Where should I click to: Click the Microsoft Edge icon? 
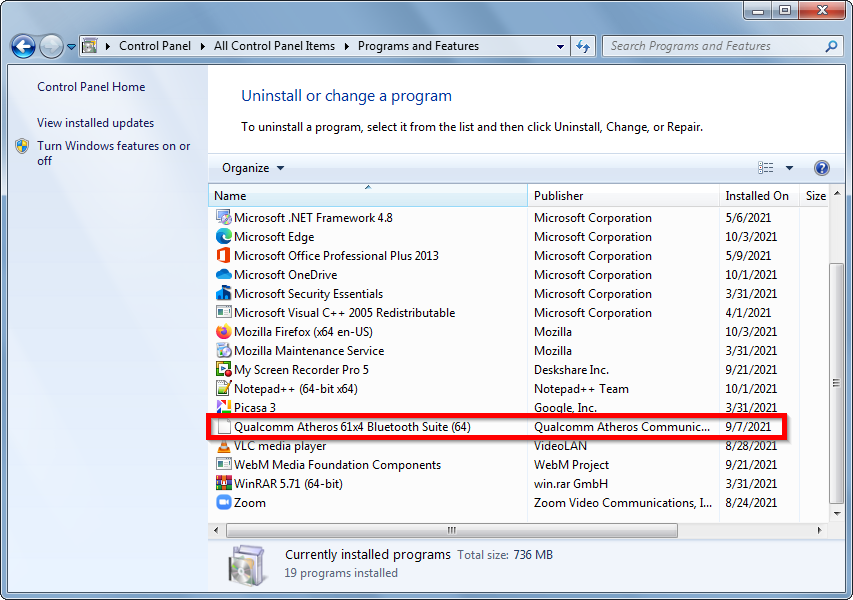coord(222,236)
